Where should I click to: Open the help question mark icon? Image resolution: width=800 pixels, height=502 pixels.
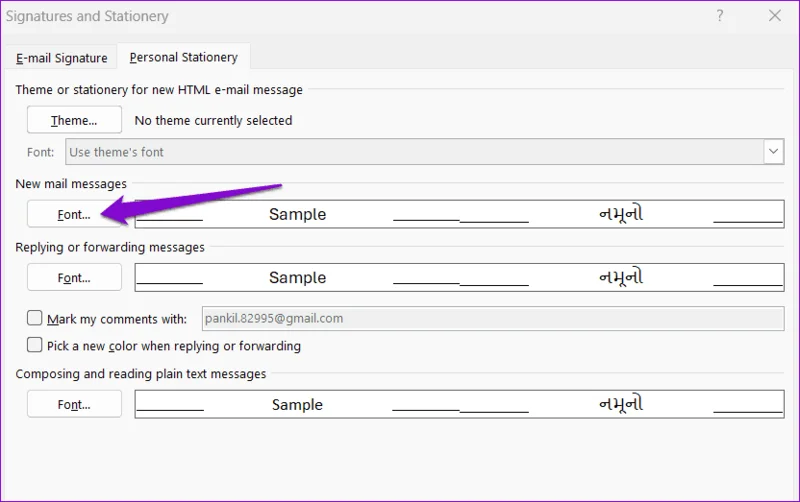click(x=719, y=16)
